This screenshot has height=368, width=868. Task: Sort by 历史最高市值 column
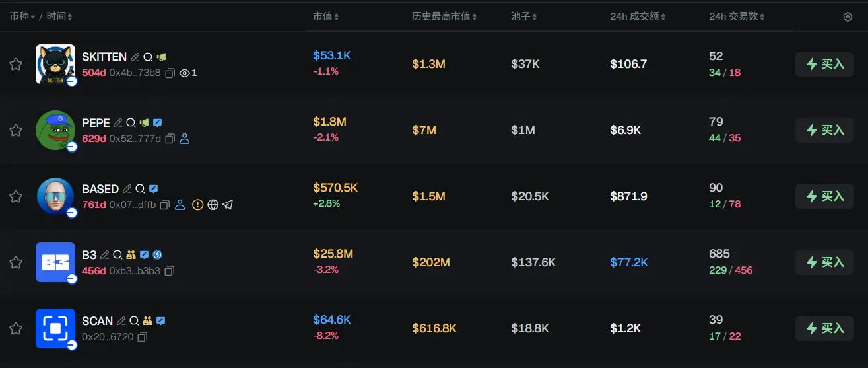pyautogui.click(x=444, y=17)
